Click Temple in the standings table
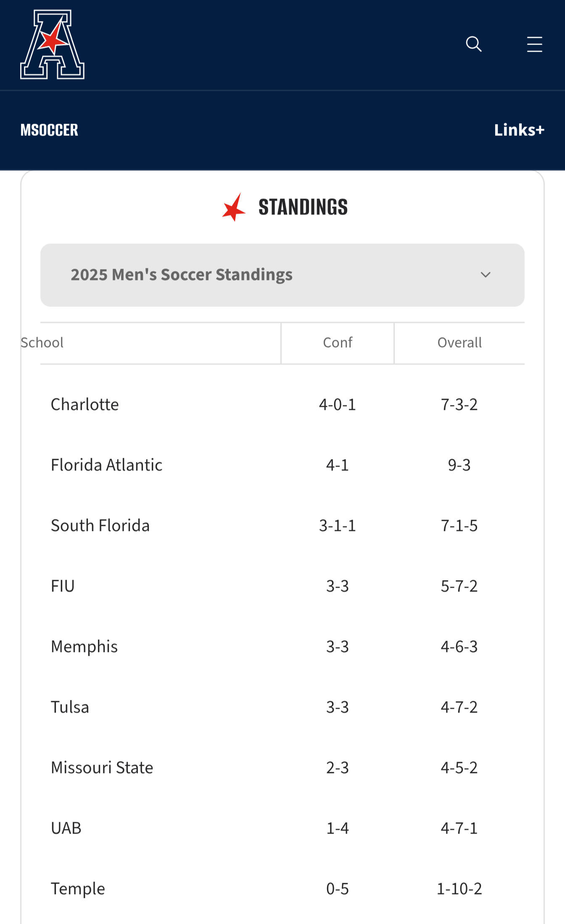 pyautogui.click(x=78, y=889)
